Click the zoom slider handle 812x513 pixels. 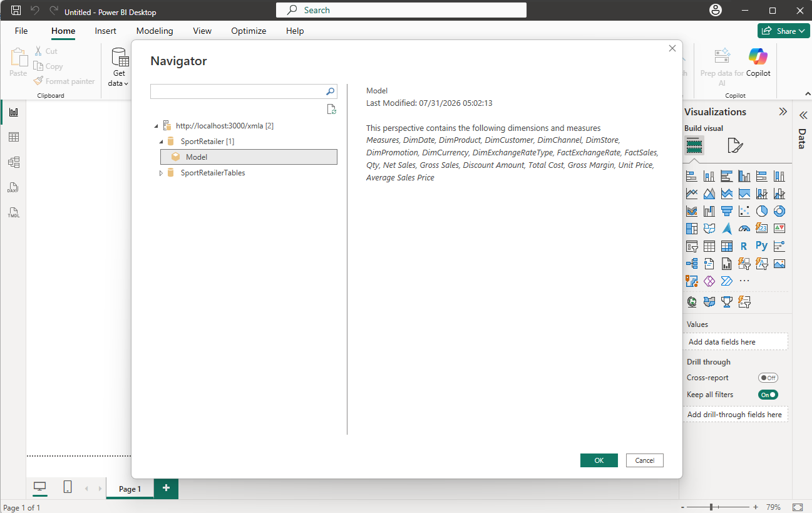711,507
